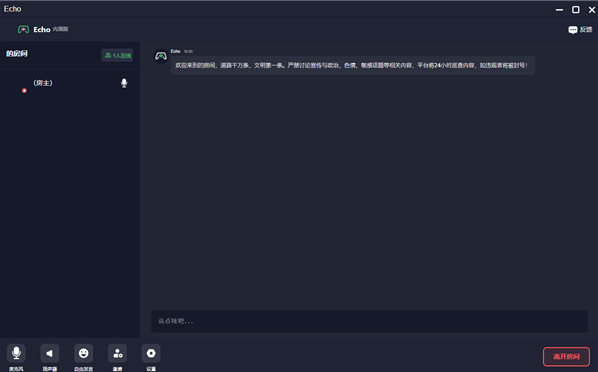This screenshot has width=598, height=372.
Task: Click the green online users count badge
Action: 117,55
